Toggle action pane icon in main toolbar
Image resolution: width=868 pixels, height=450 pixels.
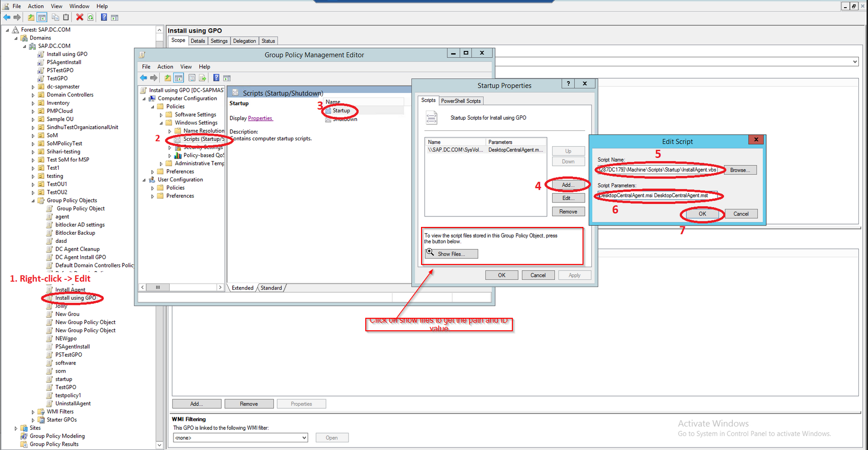(x=114, y=17)
